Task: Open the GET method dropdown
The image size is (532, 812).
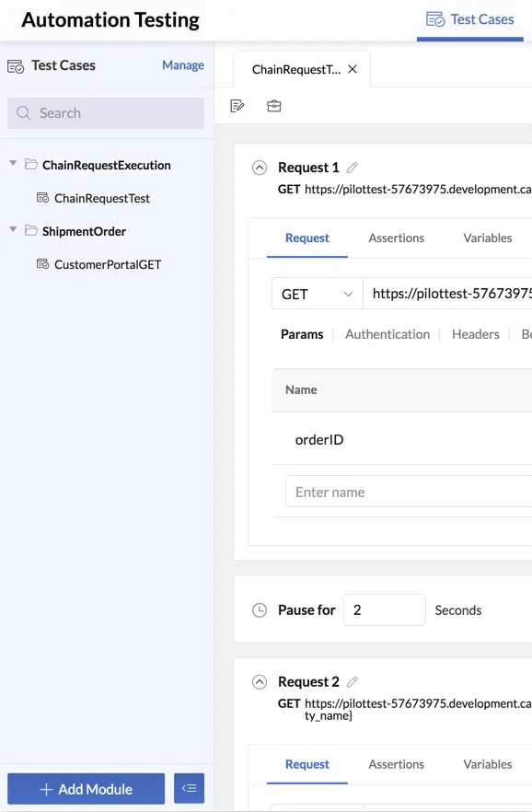Action: [x=318, y=294]
